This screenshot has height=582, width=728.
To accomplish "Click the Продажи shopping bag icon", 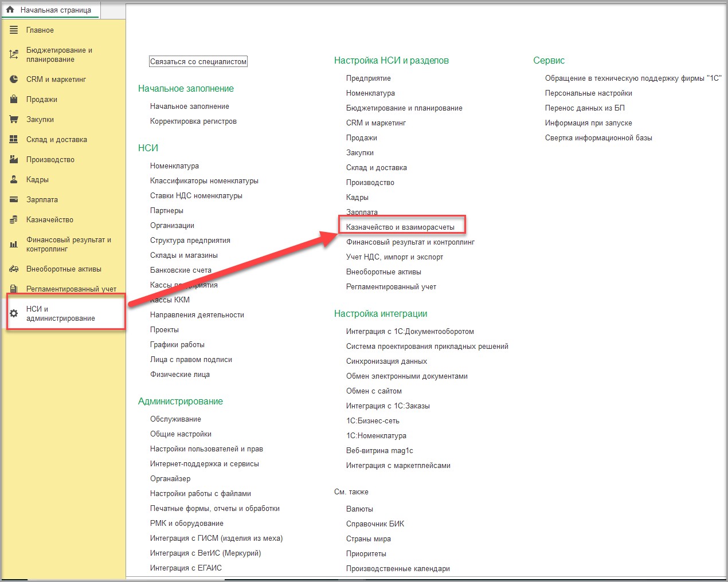I will 14,99.
